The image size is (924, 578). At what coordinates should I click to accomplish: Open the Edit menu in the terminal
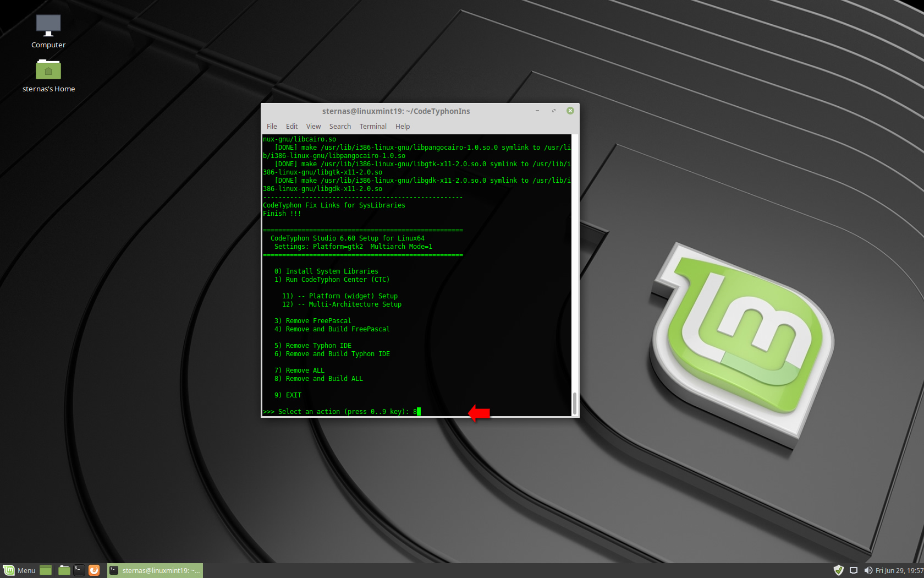tap(291, 127)
